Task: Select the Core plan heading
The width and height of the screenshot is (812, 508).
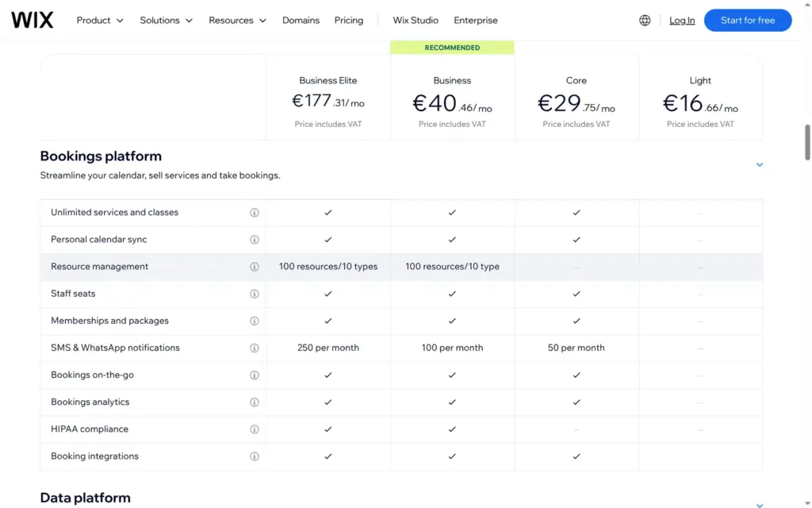Action: click(576, 80)
